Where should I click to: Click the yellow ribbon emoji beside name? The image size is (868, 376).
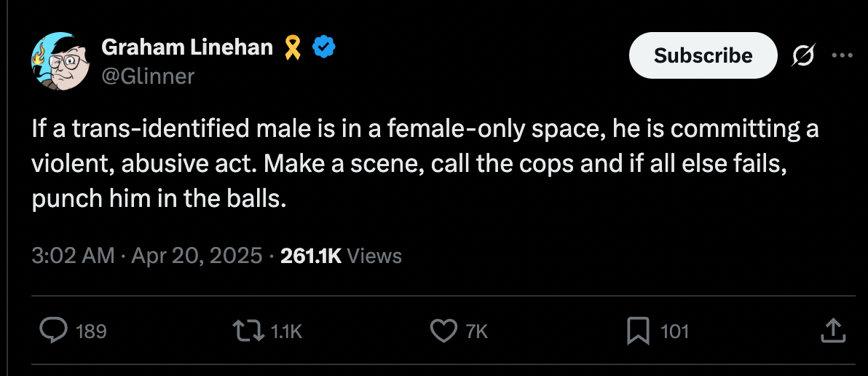pyautogui.click(x=292, y=47)
